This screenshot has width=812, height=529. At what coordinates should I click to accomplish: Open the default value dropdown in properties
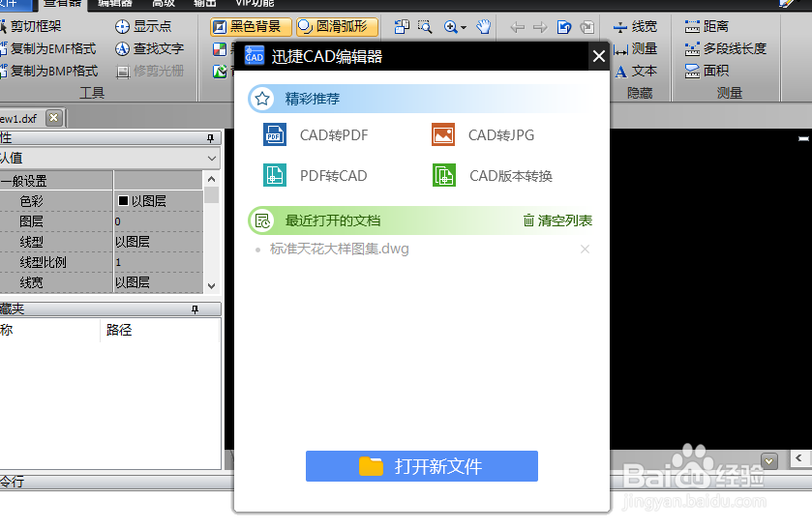pos(212,159)
